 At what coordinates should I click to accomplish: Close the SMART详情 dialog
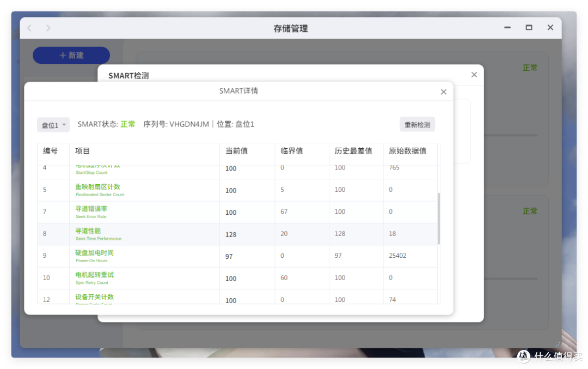(x=444, y=92)
